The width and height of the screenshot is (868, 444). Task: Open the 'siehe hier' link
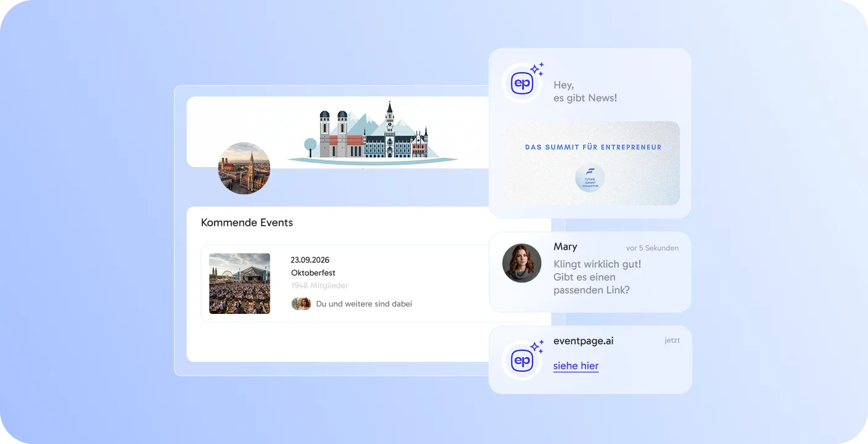tap(575, 365)
